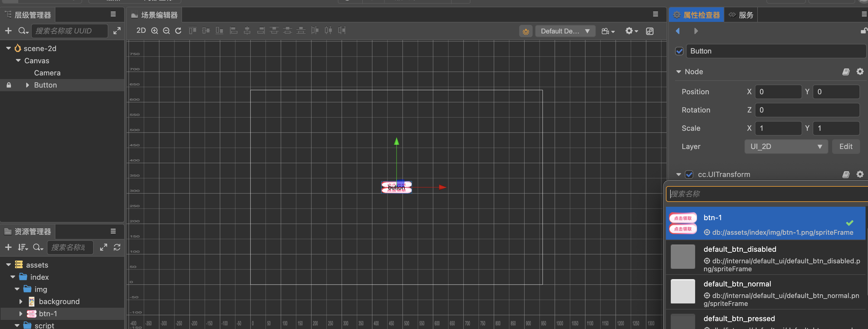Refresh the assets panel
The height and width of the screenshot is (329, 868).
[117, 248]
